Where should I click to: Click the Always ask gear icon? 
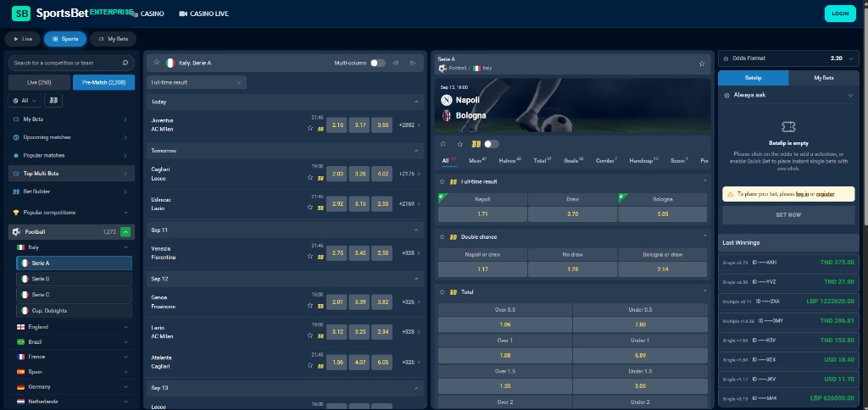pos(726,95)
